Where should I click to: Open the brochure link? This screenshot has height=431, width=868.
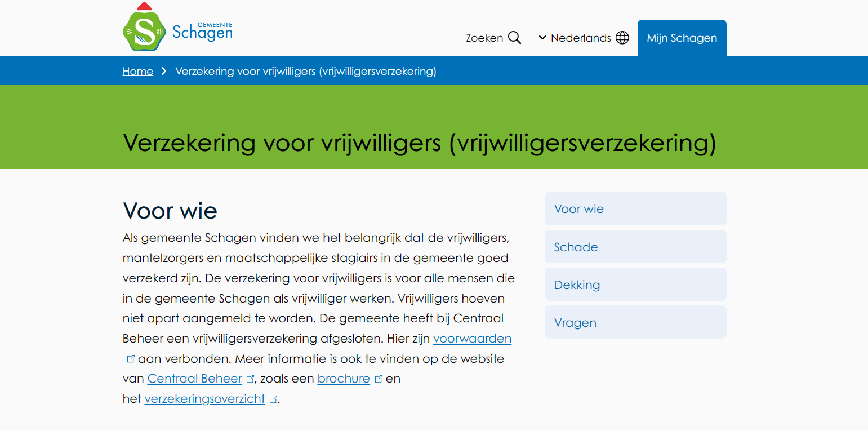click(343, 378)
